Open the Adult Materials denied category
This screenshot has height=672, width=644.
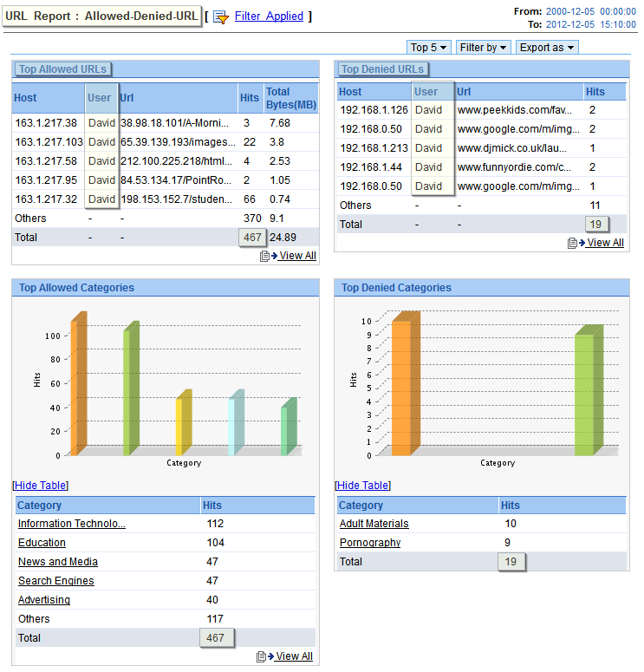point(374,524)
